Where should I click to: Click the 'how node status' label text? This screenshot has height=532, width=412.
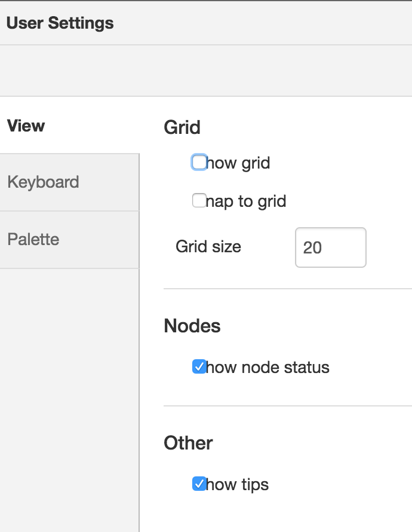click(x=268, y=368)
